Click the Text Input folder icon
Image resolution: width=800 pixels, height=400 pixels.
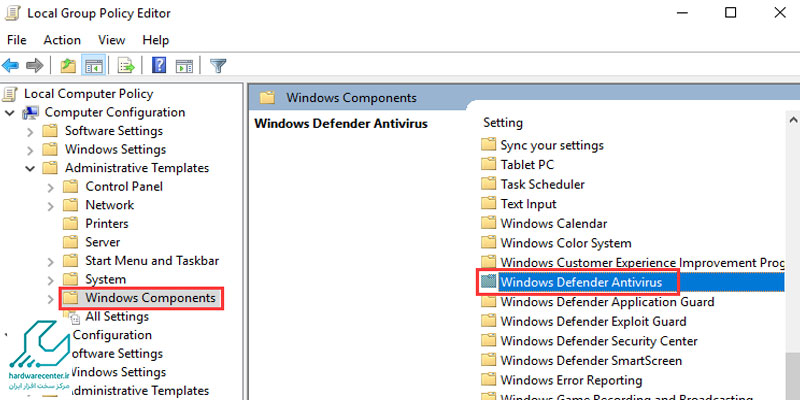click(x=488, y=204)
